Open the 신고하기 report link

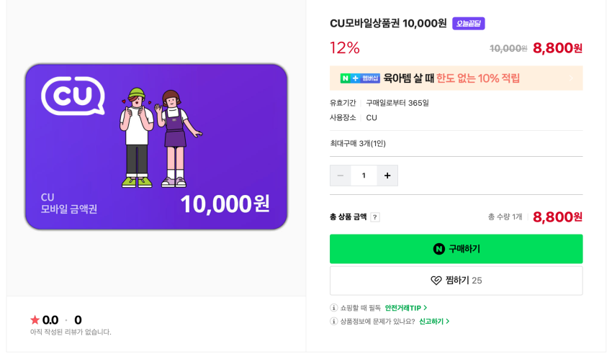point(434,322)
